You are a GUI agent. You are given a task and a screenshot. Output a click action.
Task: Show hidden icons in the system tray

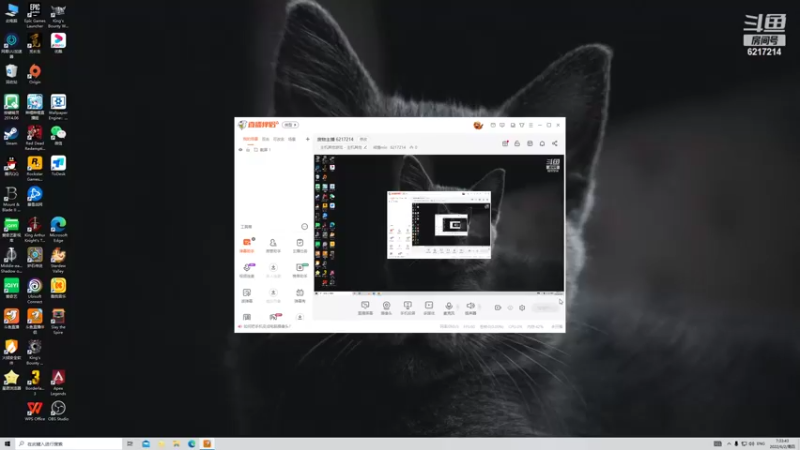click(729, 444)
